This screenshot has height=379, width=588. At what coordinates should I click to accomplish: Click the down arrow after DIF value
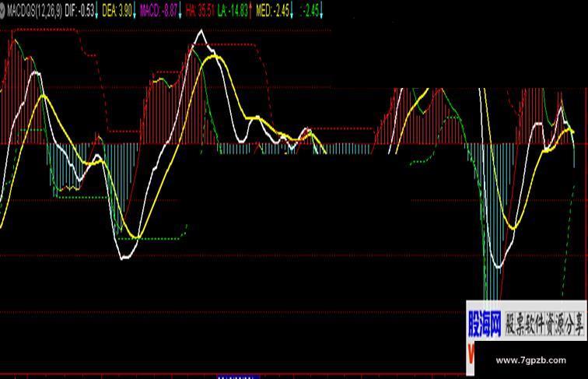coord(96,11)
